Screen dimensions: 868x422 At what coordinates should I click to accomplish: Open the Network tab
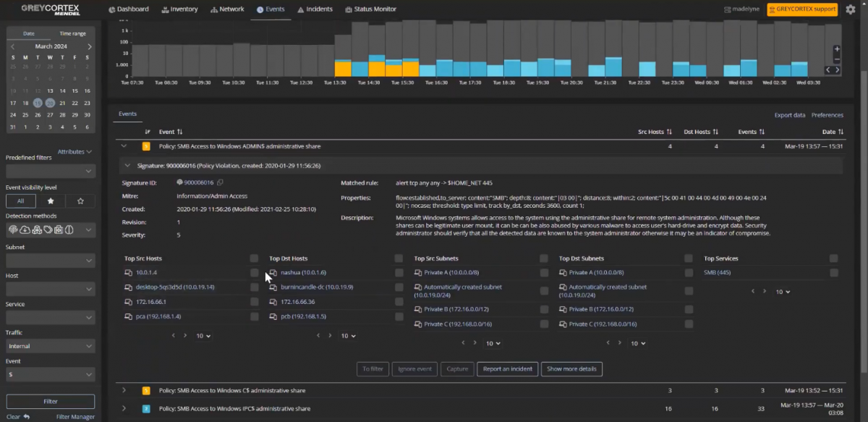227,9
